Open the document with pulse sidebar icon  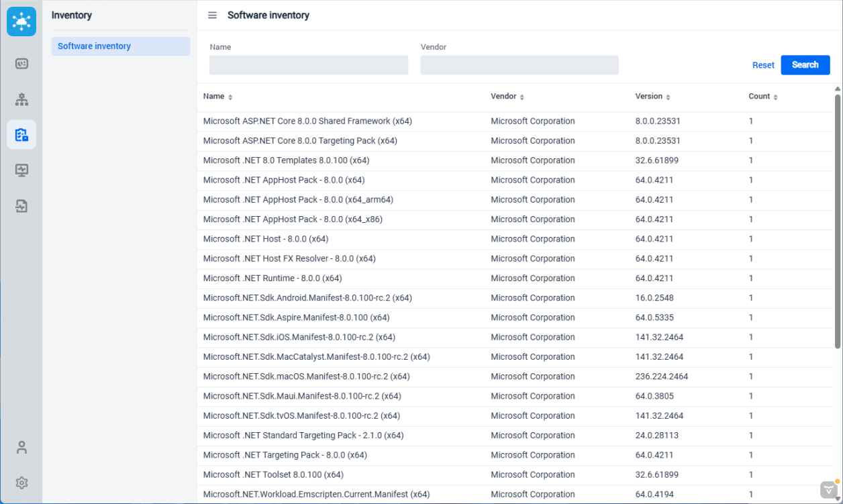click(x=21, y=206)
